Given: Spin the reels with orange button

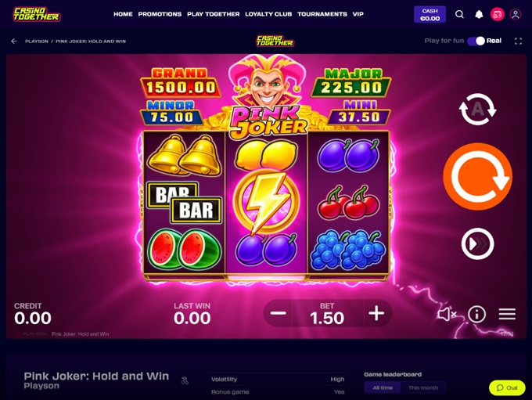Looking at the screenshot, I should (478, 177).
